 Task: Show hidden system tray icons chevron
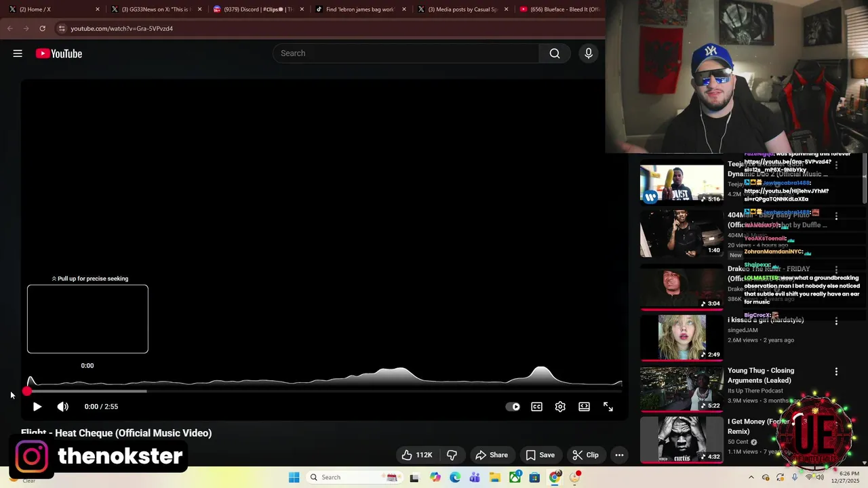click(751, 477)
